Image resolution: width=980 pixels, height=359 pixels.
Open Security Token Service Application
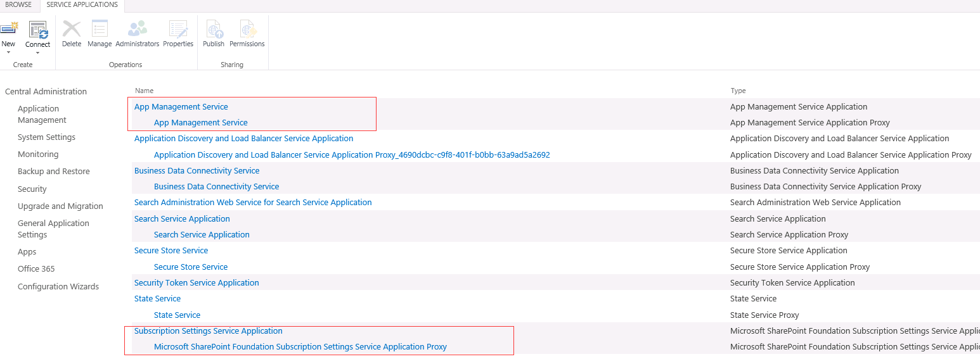pyautogui.click(x=197, y=282)
